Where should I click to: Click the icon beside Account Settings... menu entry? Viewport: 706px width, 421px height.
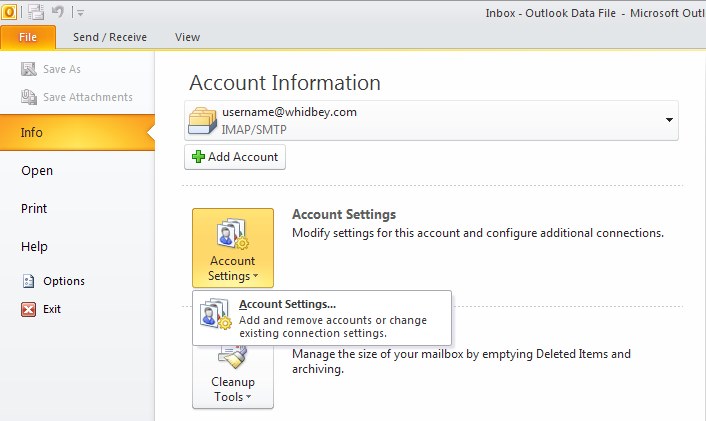216,313
